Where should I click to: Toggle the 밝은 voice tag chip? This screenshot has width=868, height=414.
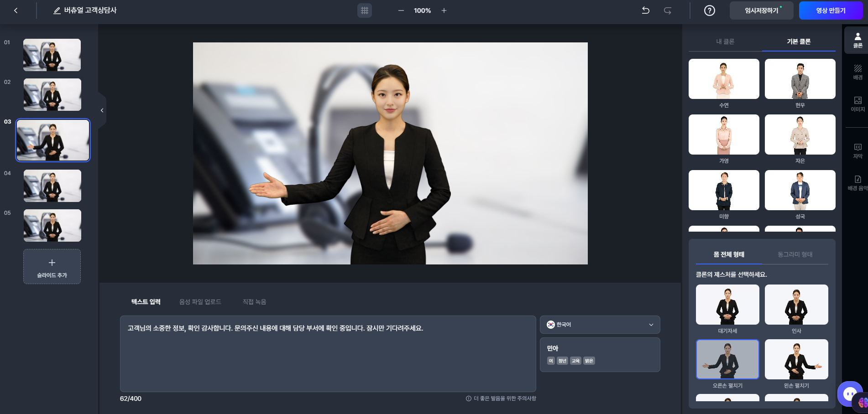coord(589,361)
